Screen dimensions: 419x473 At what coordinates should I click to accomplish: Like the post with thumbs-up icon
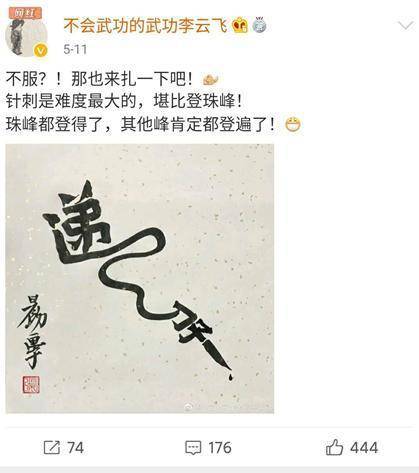tap(334, 447)
